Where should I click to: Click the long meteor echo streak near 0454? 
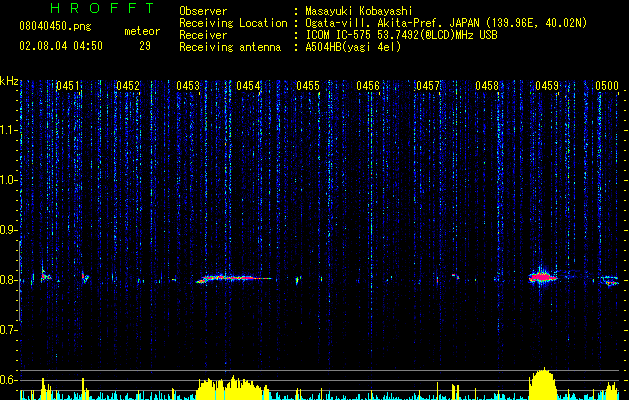pyautogui.click(x=233, y=278)
